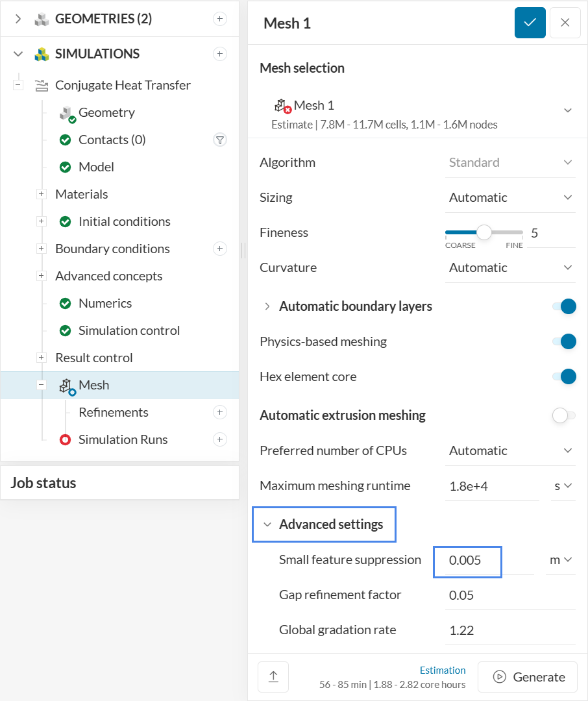Screen dimensions: 588x701
Task: Turn off Physics-based meshing
Action: click(564, 341)
